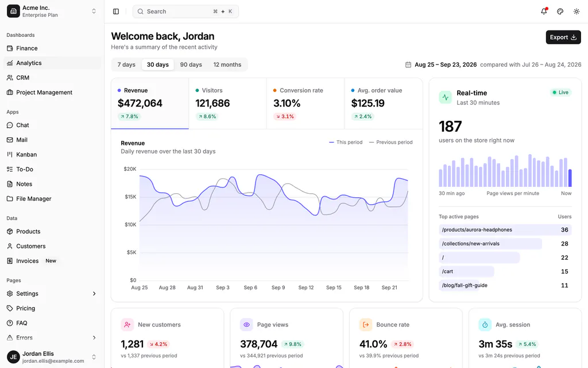This screenshot has height=368, width=588.
Task: Open the /products/aurora-headphones page row
Action: pos(505,230)
